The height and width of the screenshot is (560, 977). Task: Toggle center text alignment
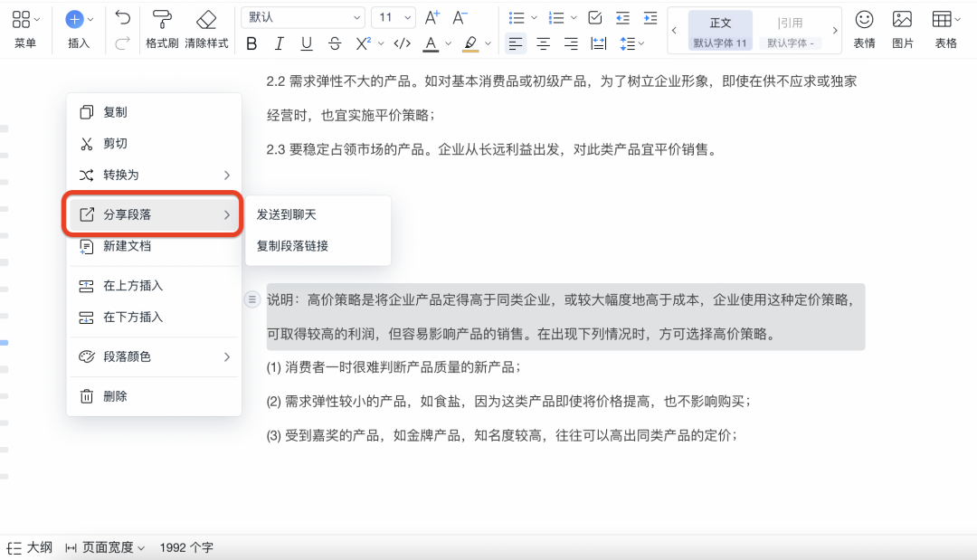(x=543, y=43)
